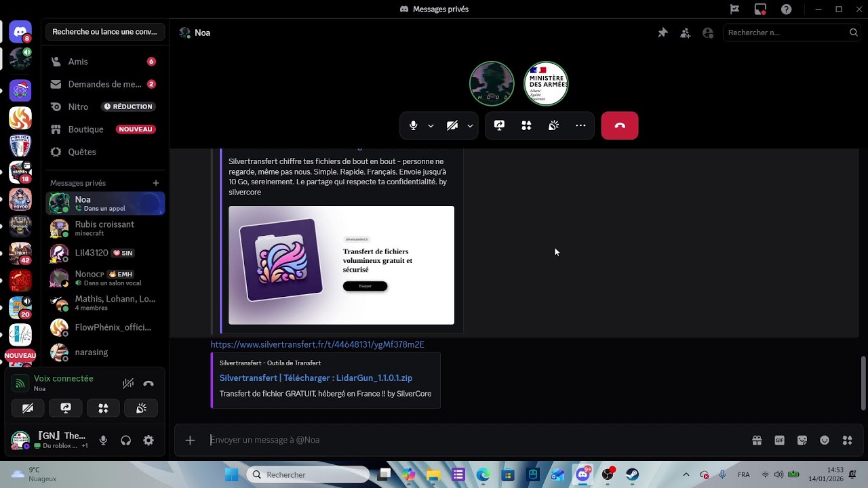
Task: Toggle deafen headphones in user panel
Action: (x=125, y=441)
